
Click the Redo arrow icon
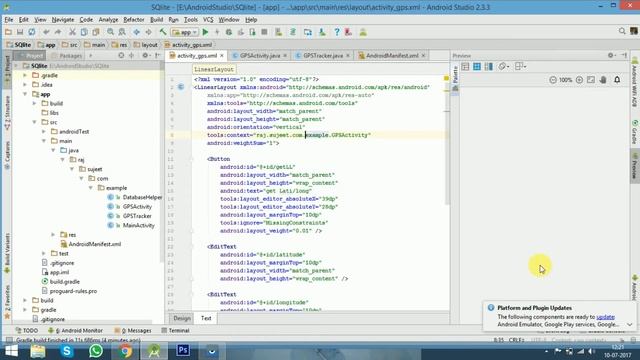(58, 32)
